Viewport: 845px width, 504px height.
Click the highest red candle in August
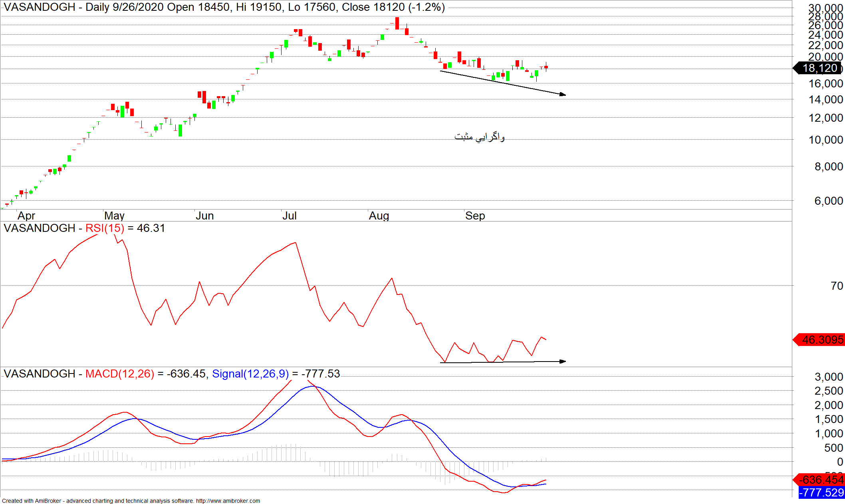pyautogui.click(x=397, y=23)
